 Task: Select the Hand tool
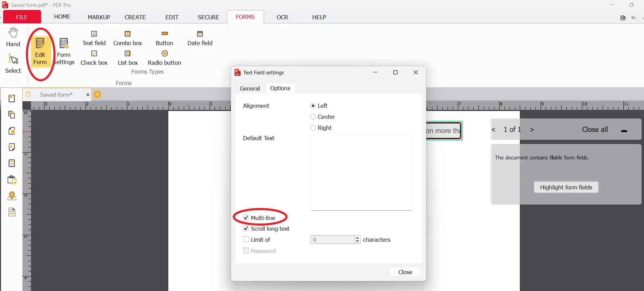point(13,37)
